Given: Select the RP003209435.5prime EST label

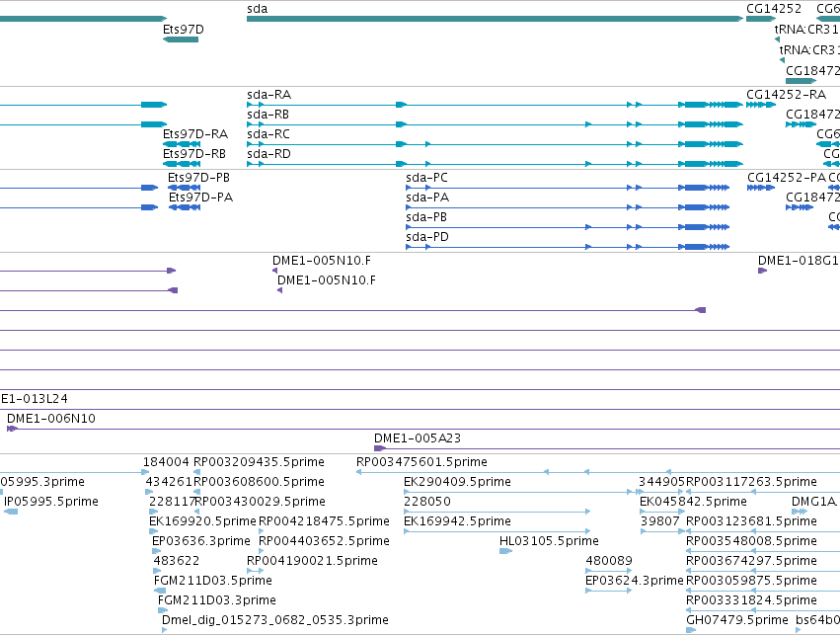Looking at the screenshot, I should click(259, 462).
